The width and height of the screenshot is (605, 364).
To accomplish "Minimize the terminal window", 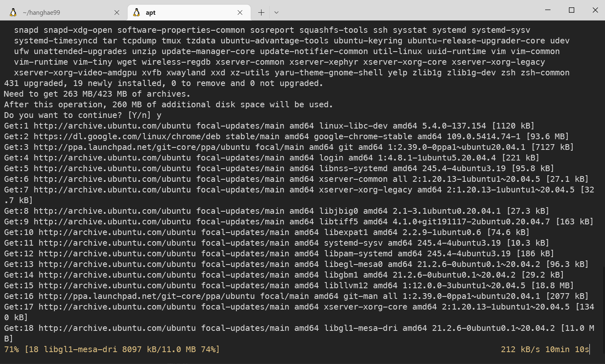I will click(548, 10).
